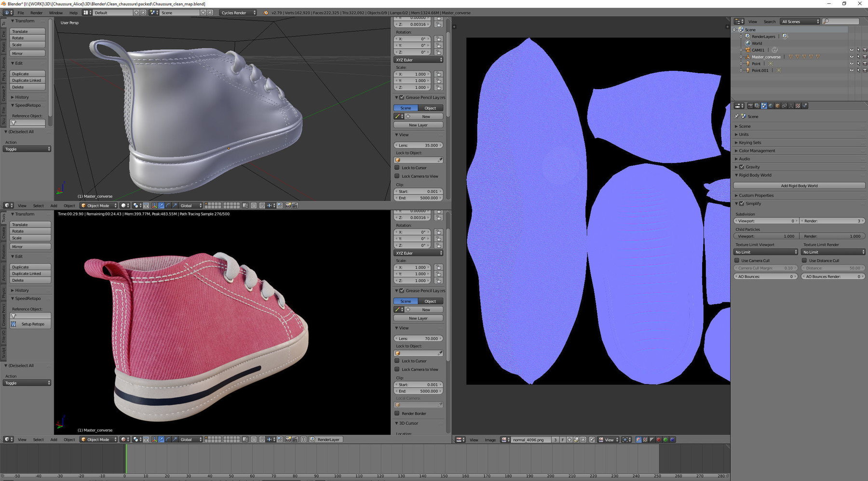The height and width of the screenshot is (481, 868).
Task: Enable Lock Camera to View in top panel
Action: coord(397,176)
